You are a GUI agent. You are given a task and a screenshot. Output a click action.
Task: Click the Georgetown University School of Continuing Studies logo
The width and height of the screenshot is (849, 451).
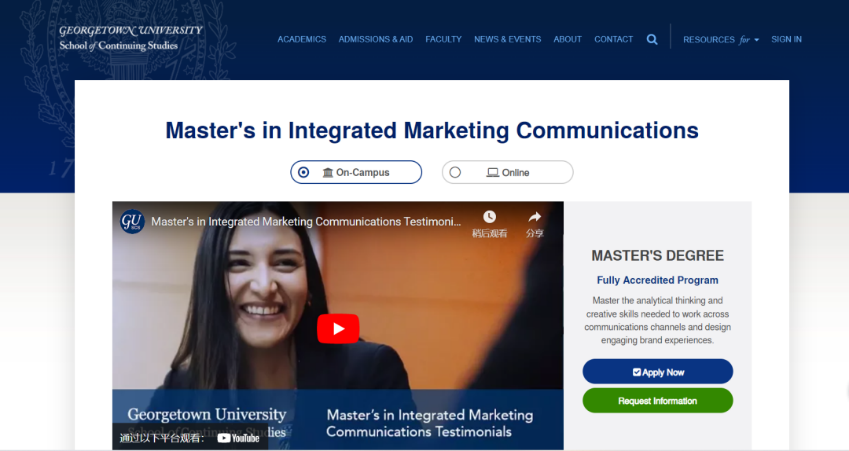click(x=130, y=37)
